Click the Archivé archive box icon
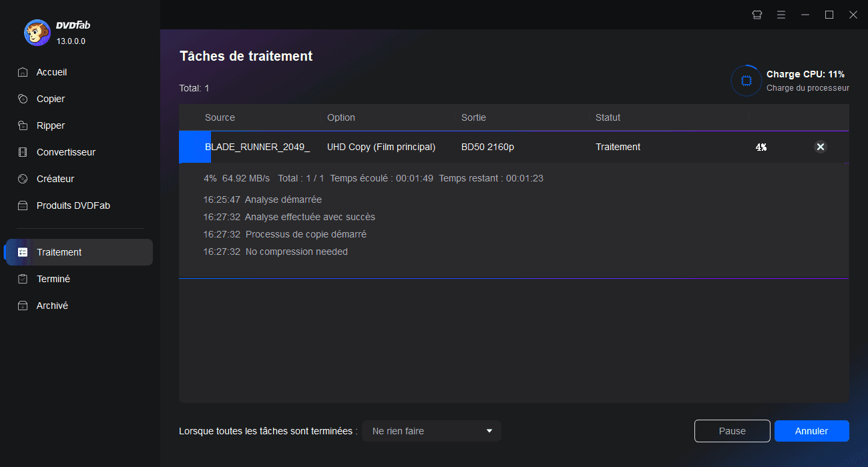This screenshot has width=868, height=467. (23, 306)
